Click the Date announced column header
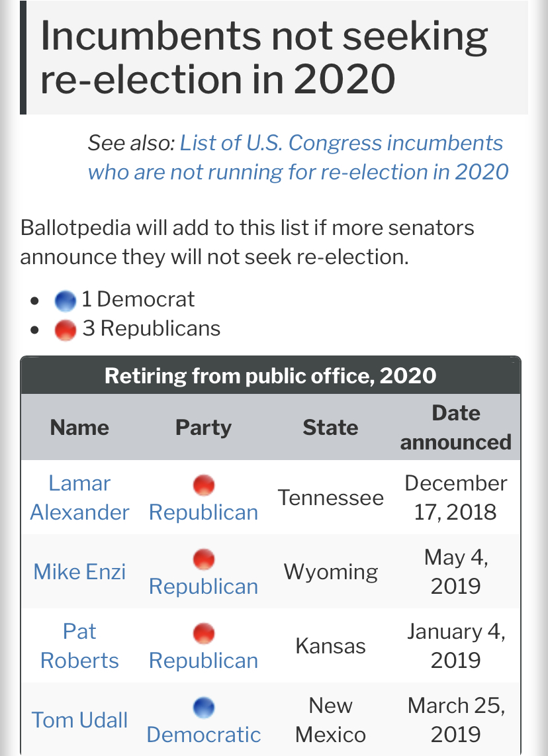 pyautogui.click(x=456, y=428)
